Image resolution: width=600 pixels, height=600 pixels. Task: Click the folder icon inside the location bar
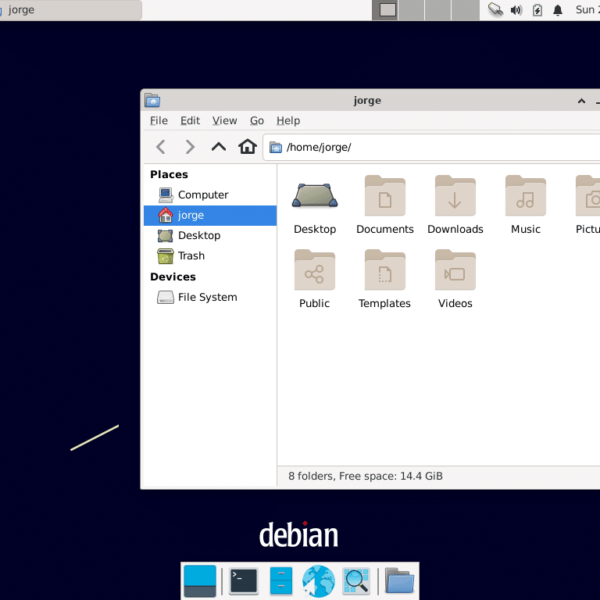click(x=276, y=147)
